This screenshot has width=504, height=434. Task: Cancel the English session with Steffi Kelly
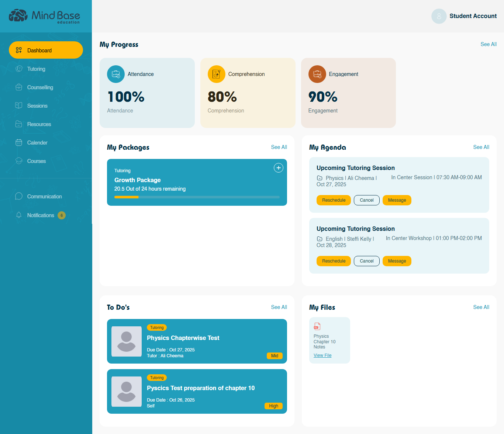point(366,261)
